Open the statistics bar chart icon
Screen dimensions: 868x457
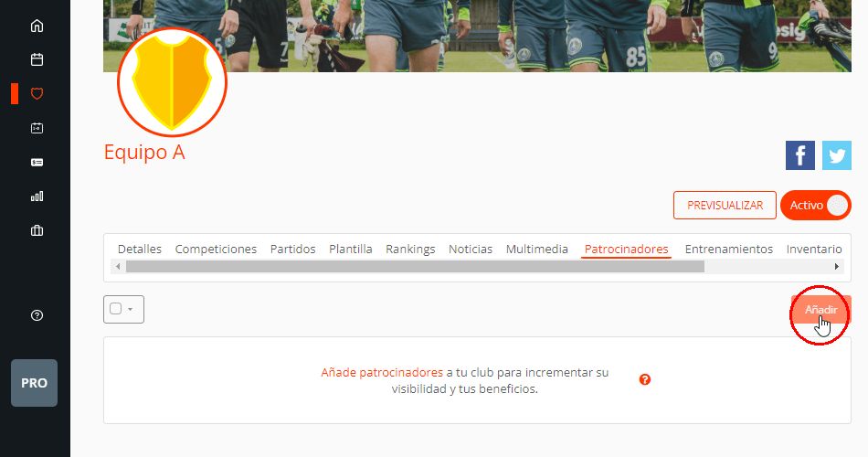[37, 197]
